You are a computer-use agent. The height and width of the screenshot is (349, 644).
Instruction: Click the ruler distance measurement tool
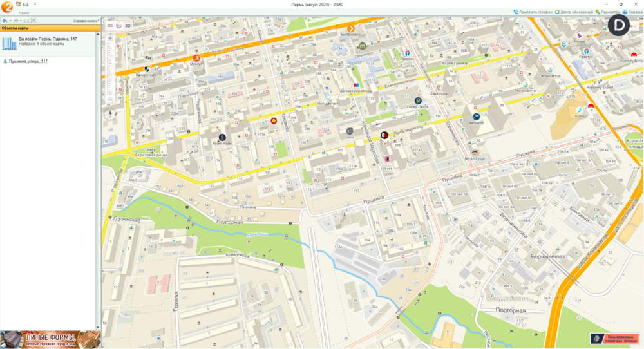(x=110, y=26)
